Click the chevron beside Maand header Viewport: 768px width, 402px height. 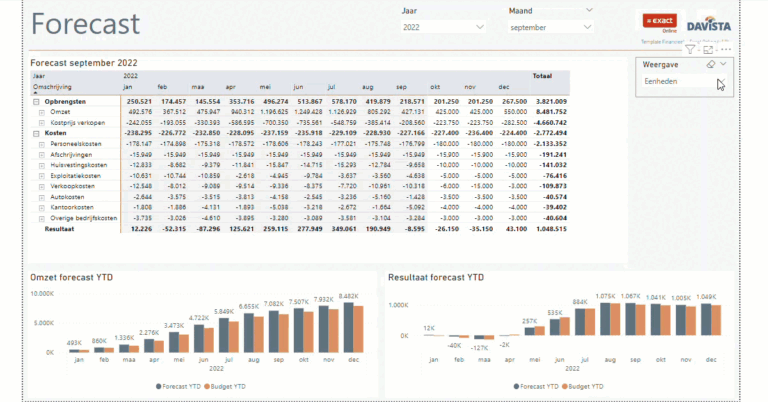point(589,10)
